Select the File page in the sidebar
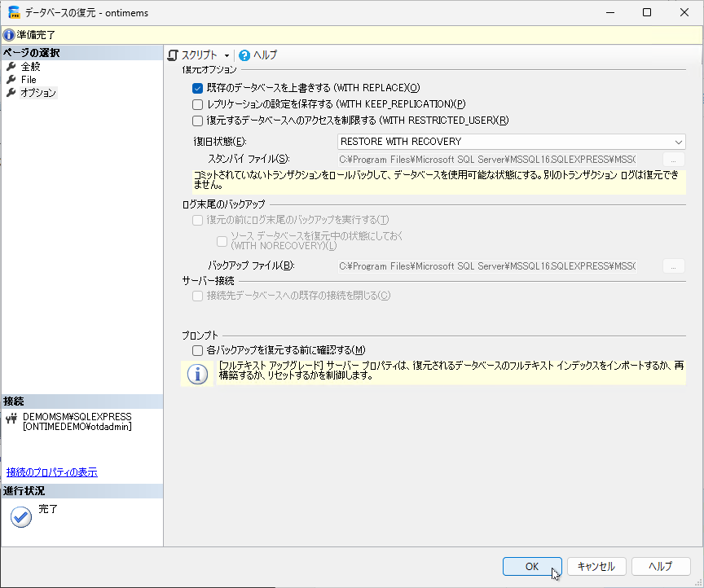The image size is (704, 588). pyautogui.click(x=29, y=80)
